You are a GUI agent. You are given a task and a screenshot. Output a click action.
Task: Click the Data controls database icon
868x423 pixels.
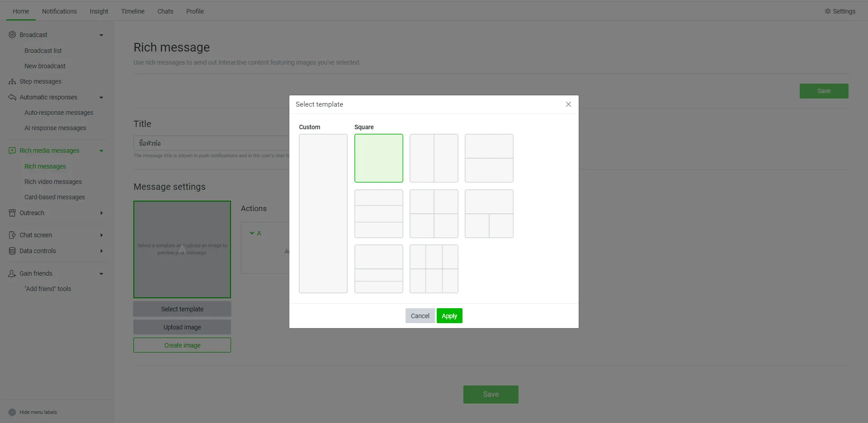click(12, 251)
